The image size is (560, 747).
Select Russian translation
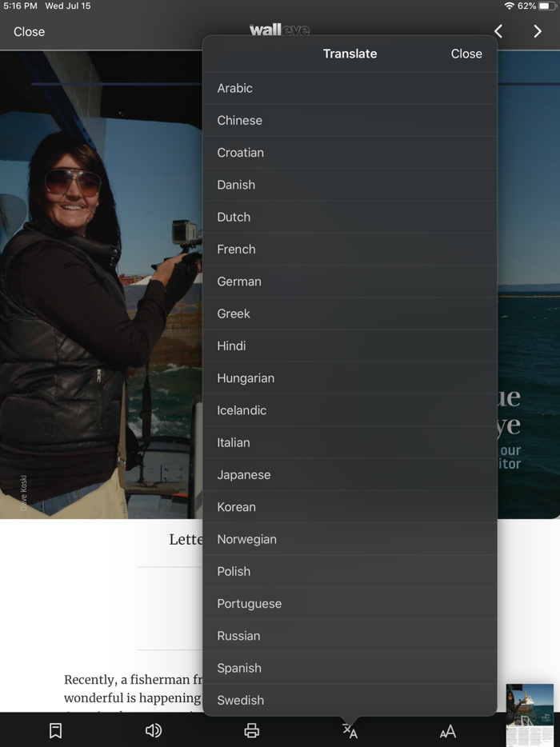pyautogui.click(x=350, y=636)
